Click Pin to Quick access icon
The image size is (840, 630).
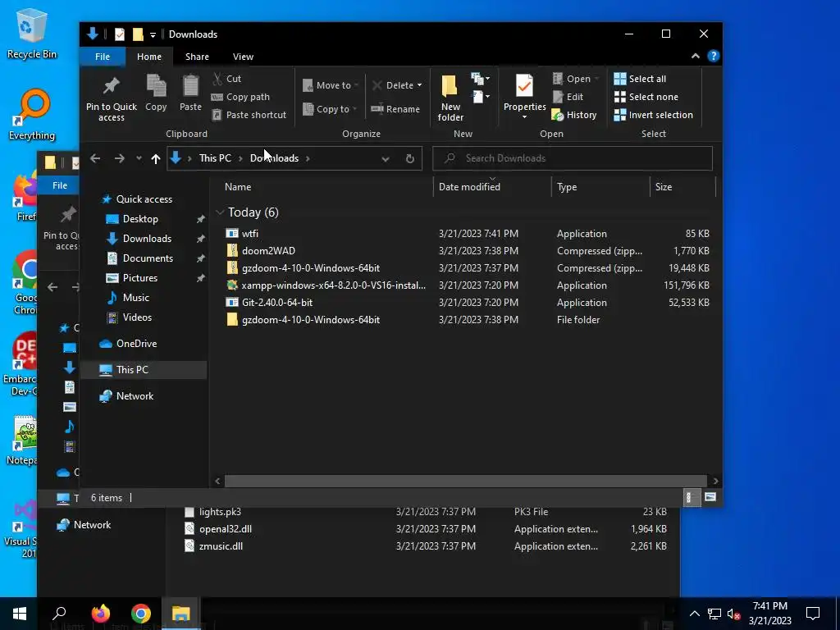[111, 99]
